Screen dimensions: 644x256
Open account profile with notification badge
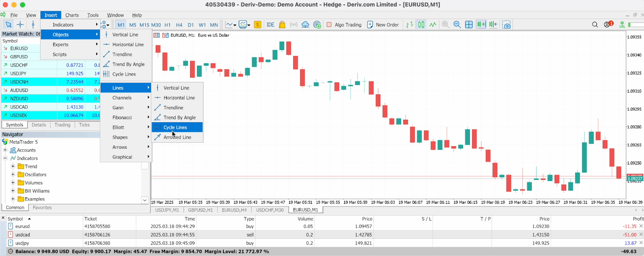(x=608, y=25)
